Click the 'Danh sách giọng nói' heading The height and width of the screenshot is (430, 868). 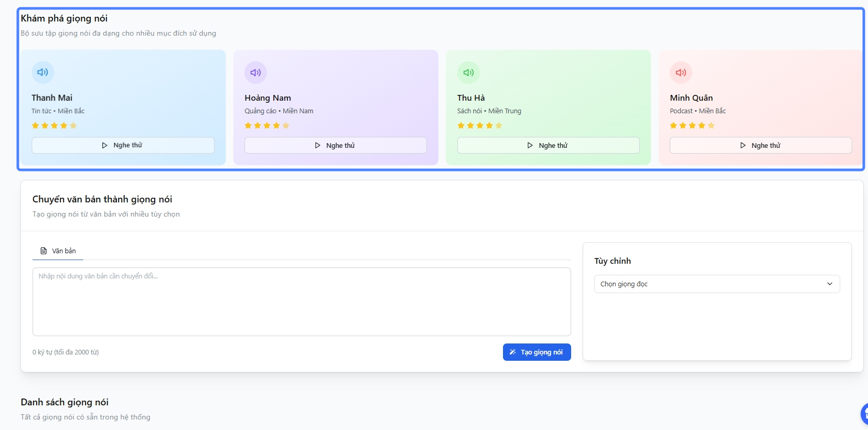pos(65,402)
